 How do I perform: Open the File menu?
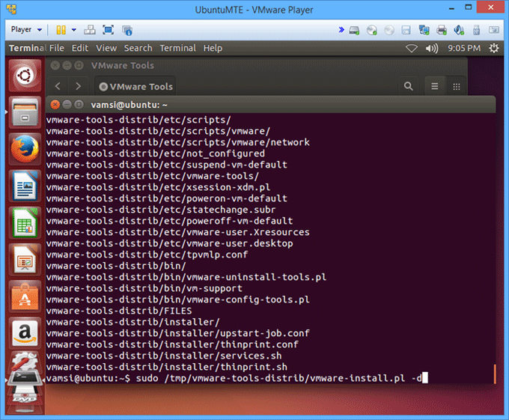click(x=57, y=48)
